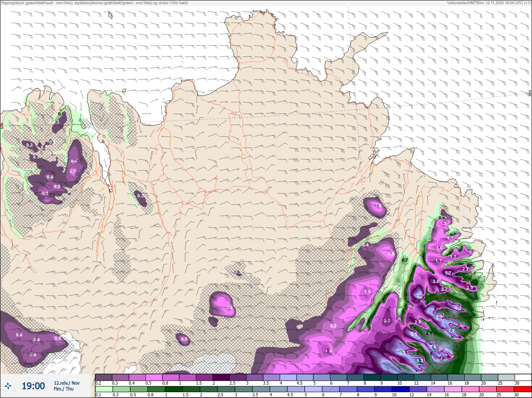Screen dimensions: 532x398
Task: Select the red 30 swatch in lower legend
Action: [x=523, y=389]
